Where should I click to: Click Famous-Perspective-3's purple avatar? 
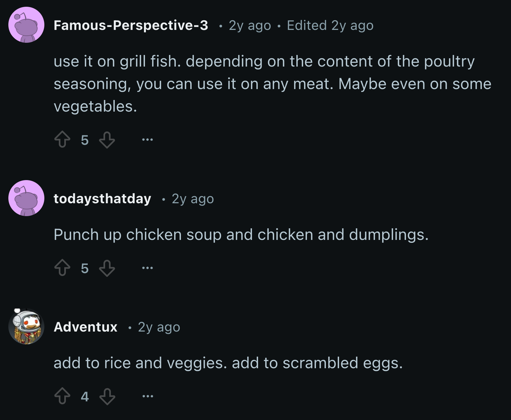(26, 25)
